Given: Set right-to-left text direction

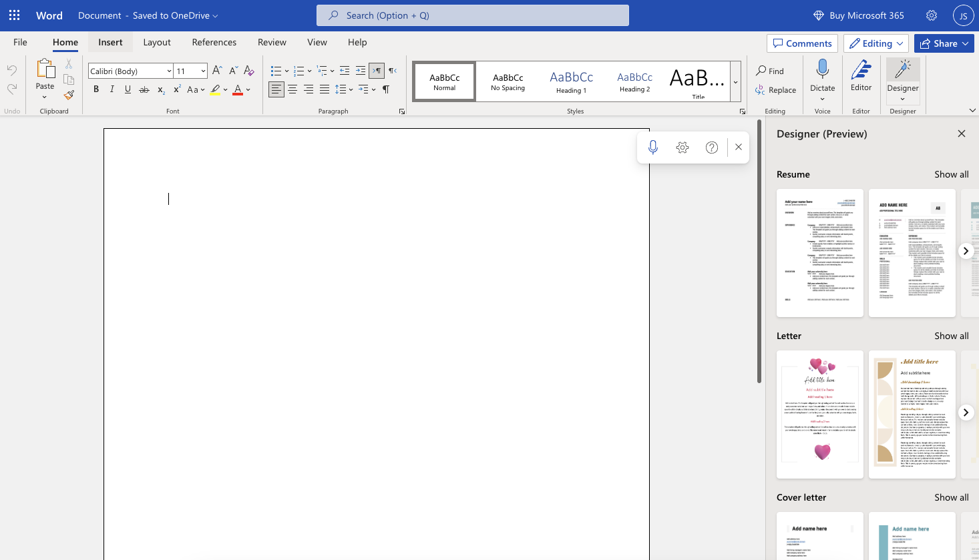Looking at the screenshot, I should coord(393,71).
